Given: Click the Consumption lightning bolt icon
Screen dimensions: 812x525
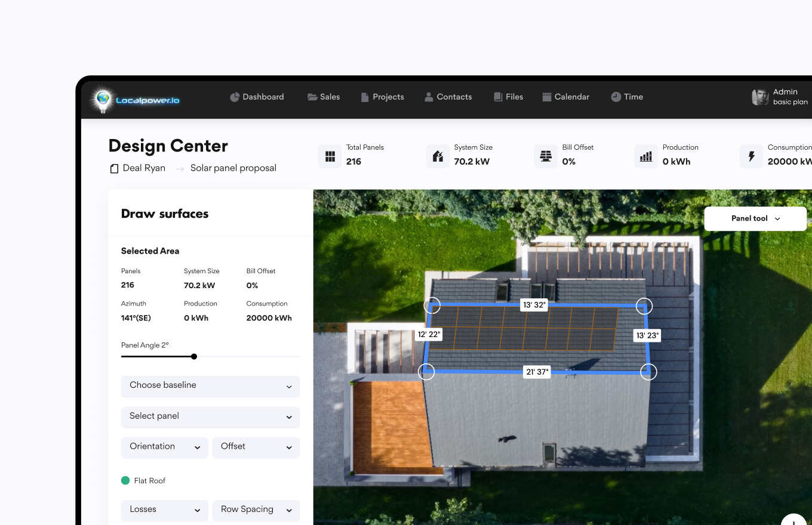Looking at the screenshot, I should (751, 156).
